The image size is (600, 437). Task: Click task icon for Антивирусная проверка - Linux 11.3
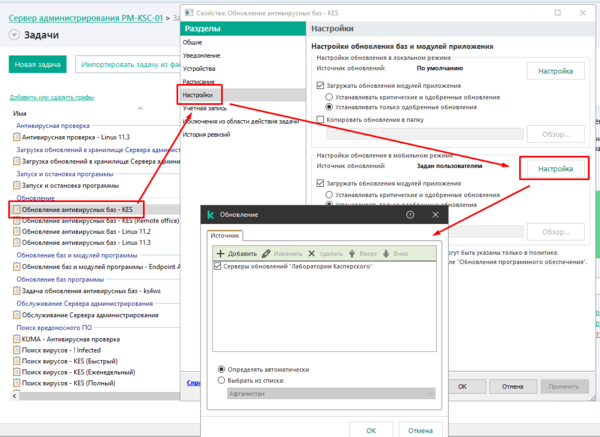point(17,137)
